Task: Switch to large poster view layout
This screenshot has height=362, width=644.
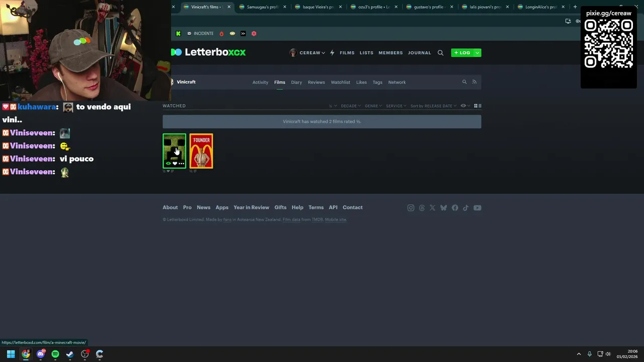Action: coord(480,106)
